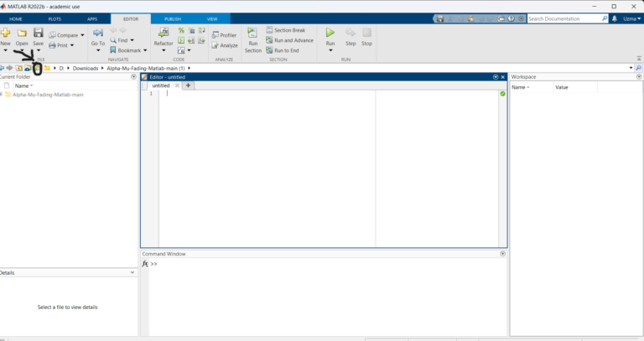Switch to the HOME tab

(16, 19)
